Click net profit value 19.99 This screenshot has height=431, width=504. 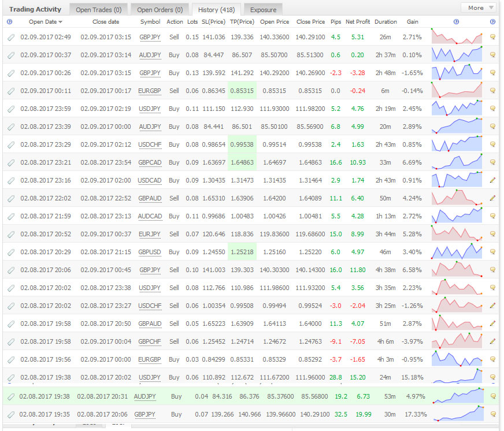(x=363, y=414)
